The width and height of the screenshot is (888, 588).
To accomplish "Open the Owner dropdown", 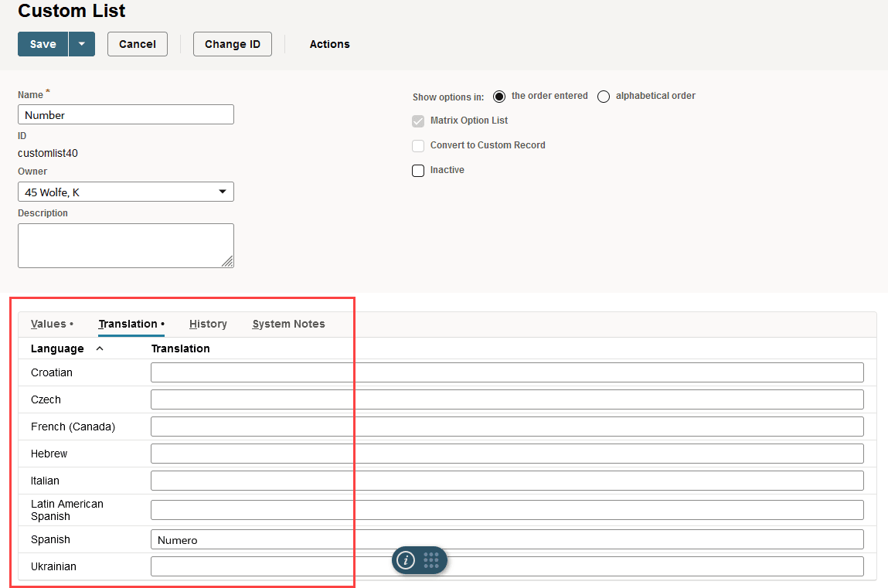I will pyautogui.click(x=126, y=192).
